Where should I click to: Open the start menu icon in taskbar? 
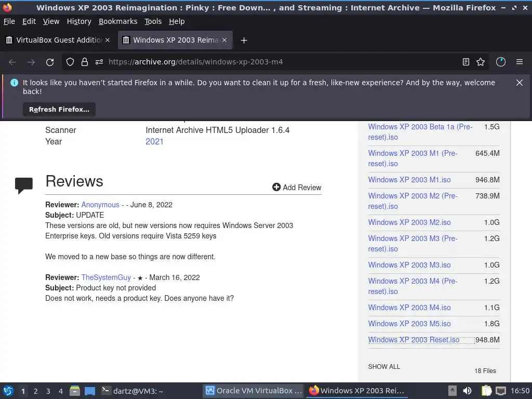coord(8,391)
